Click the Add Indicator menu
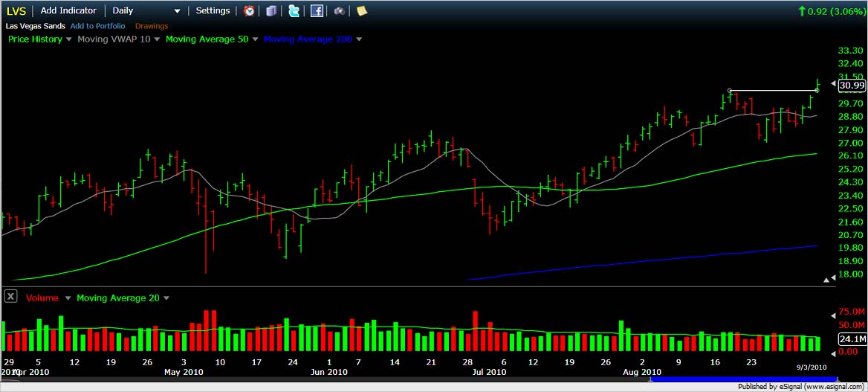Viewport: 868px width, 392px height. click(68, 10)
